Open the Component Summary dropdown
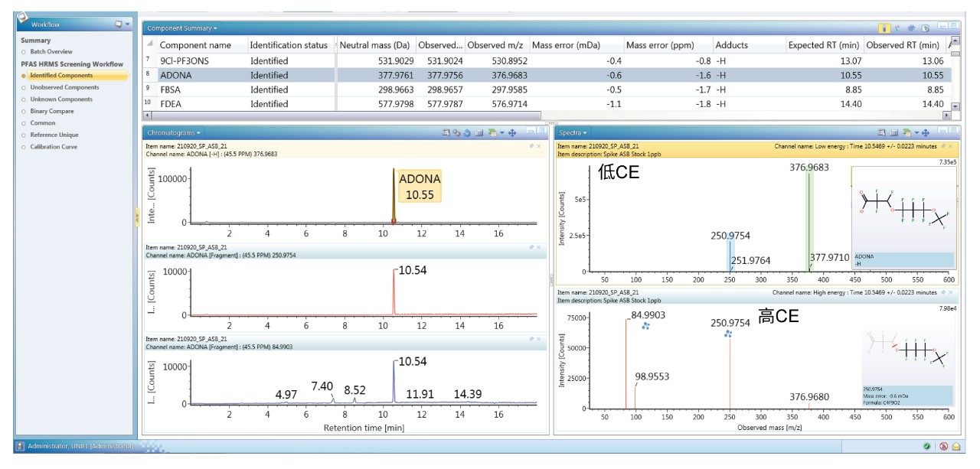This screenshot has height=469, width=980. coord(182,28)
